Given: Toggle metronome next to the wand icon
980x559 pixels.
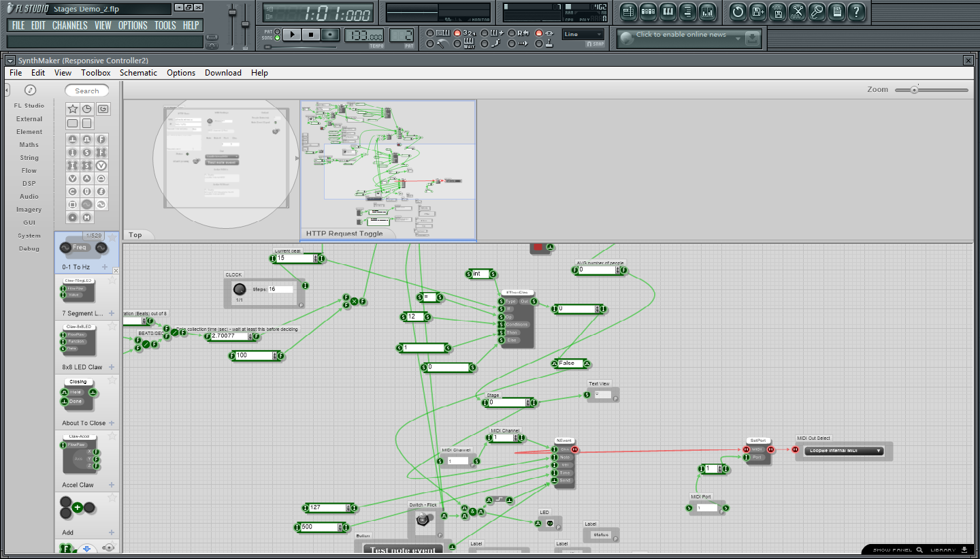Looking at the screenshot, I should [x=430, y=44].
